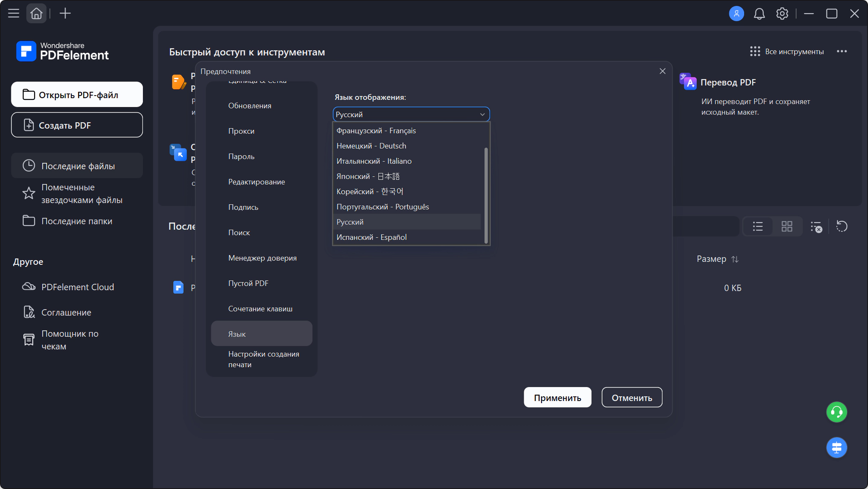Choose Испанский - Español language
Image resolution: width=868 pixels, height=489 pixels.
[x=407, y=237]
